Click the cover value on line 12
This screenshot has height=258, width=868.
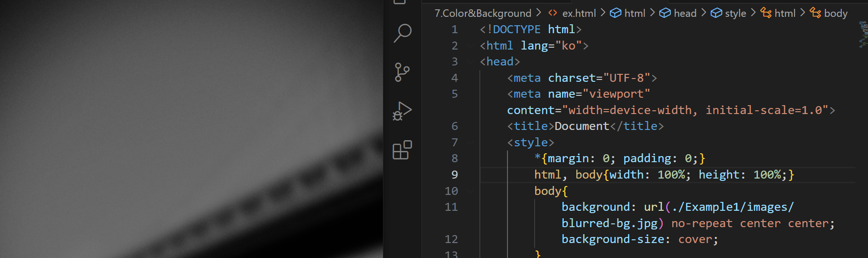[695, 239]
